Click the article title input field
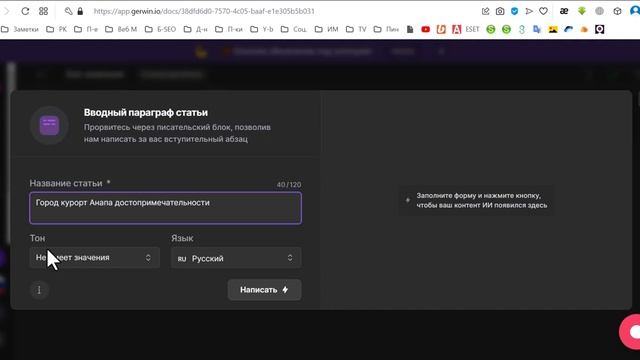 [165, 208]
